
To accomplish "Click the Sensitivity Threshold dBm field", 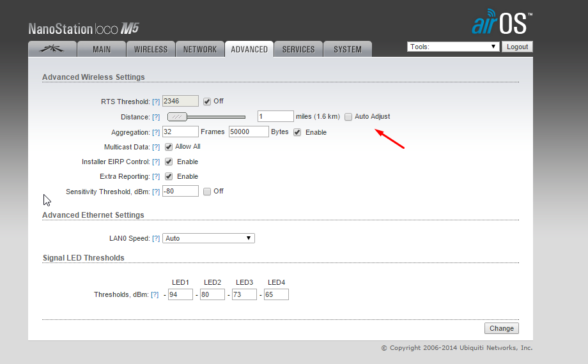I will (180, 191).
